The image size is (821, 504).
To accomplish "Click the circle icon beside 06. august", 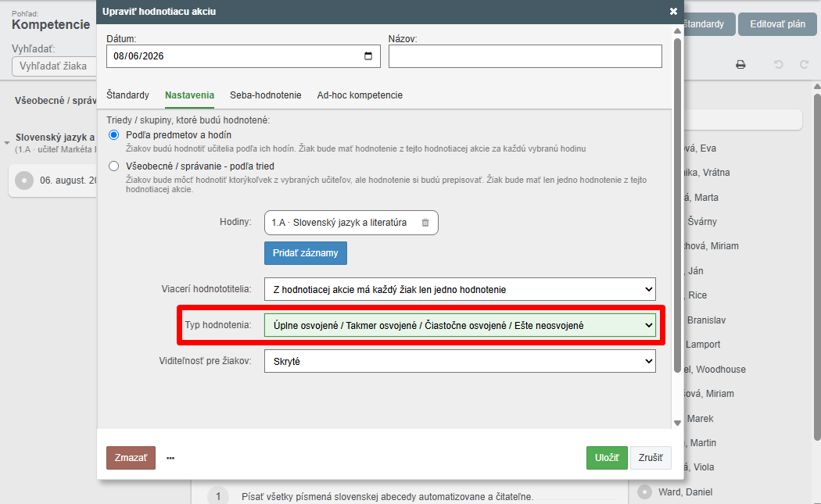I will tap(24, 181).
